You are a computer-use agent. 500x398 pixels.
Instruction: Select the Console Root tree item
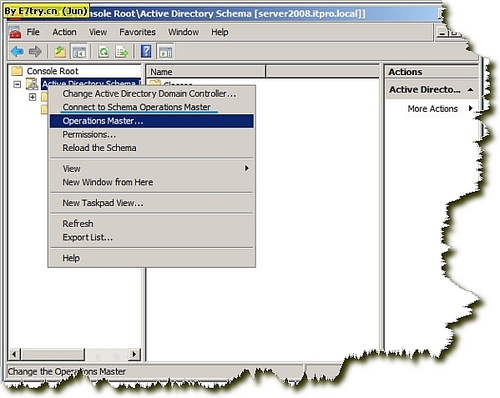click(x=52, y=71)
